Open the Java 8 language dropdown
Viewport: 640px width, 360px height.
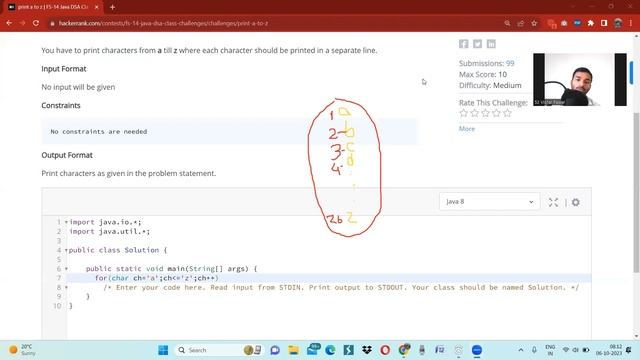coord(489,202)
